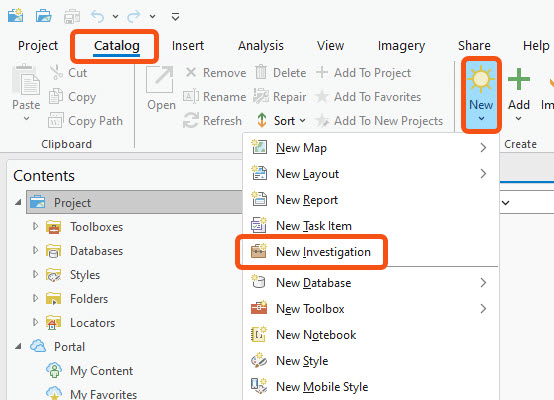The height and width of the screenshot is (400, 554).
Task: Click the Redo arrow icon
Action: click(x=134, y=16)
